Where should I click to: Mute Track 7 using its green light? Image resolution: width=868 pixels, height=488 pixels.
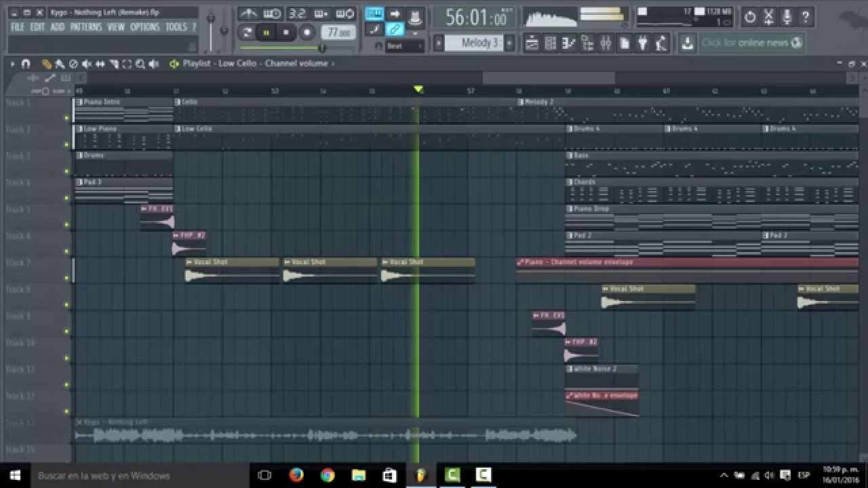pyautogui.click(x=66, y=278)
